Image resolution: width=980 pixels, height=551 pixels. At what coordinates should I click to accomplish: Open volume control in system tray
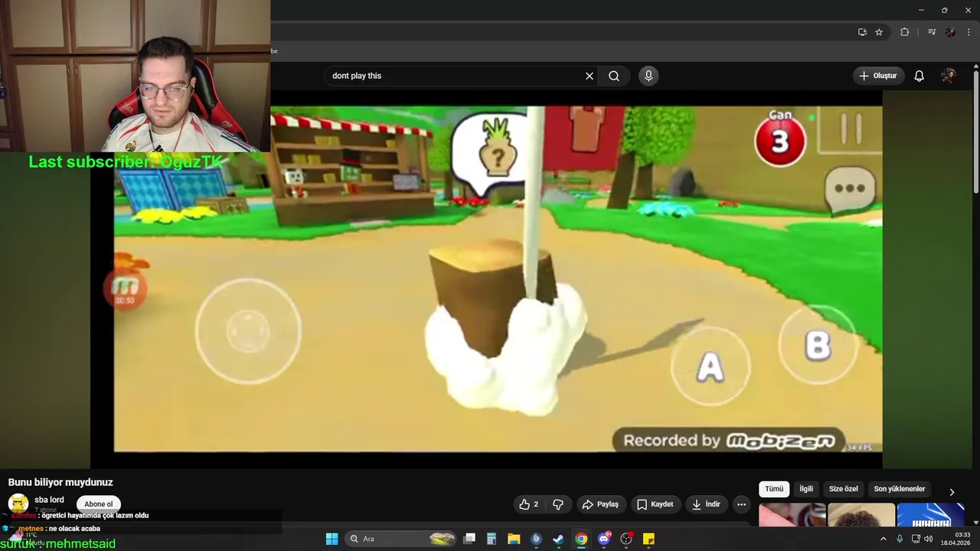tap(928, 539)
